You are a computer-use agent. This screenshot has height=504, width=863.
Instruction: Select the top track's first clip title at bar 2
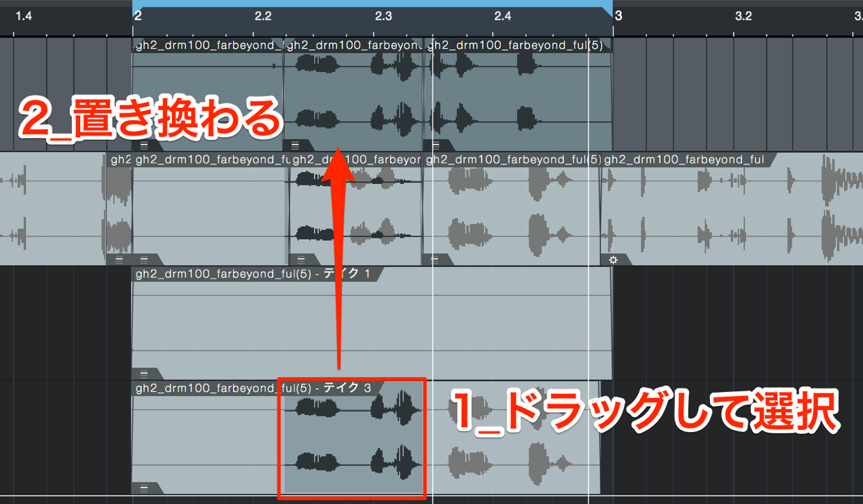click(208, 46)
